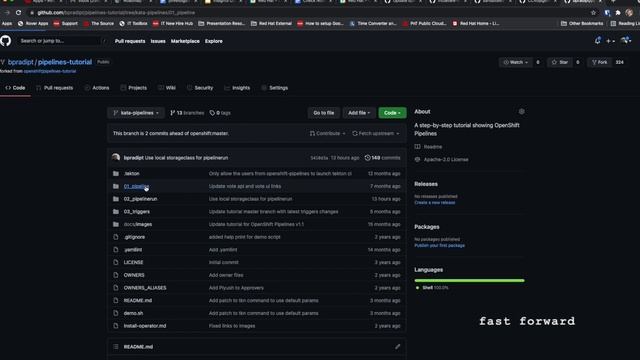The image size is (640, 360).
Task: Open the install-operator.md file
Action: (145, 326)
